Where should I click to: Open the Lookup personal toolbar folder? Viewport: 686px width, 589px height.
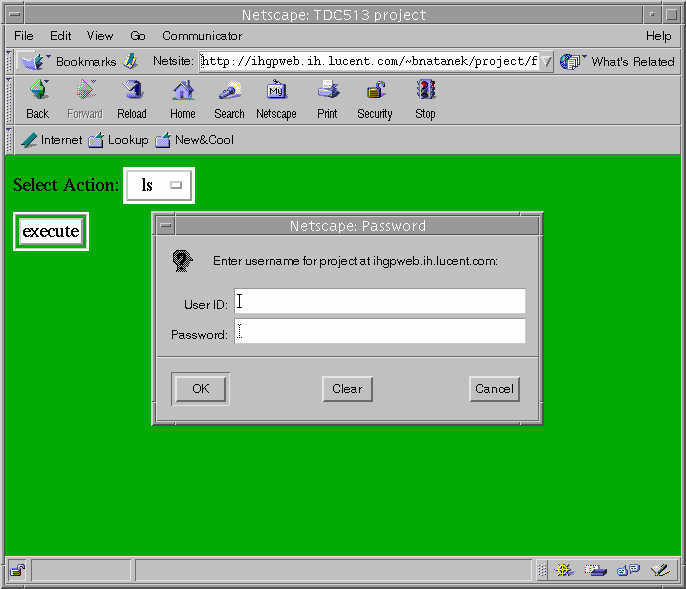pyautogui.click(x=118, y=140)
